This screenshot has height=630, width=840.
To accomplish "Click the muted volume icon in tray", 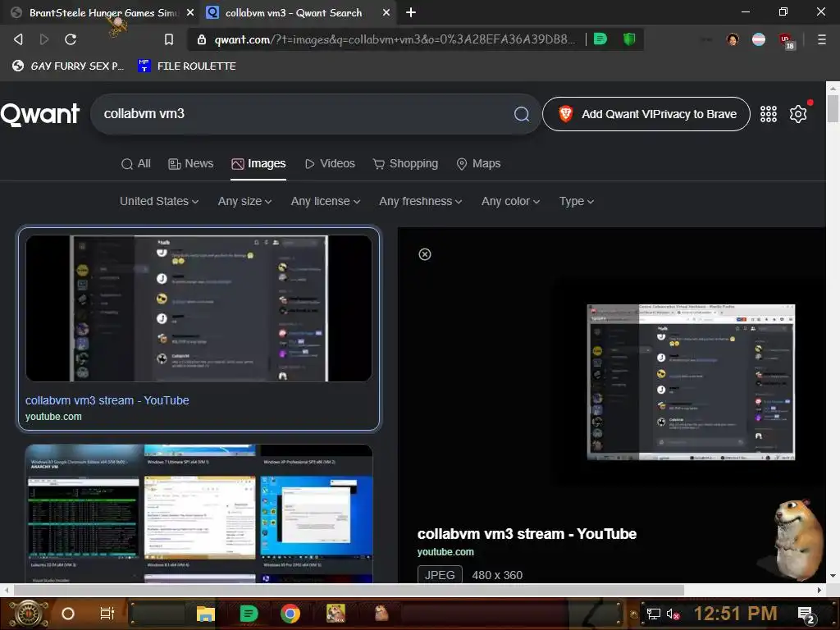I will (673, 614).
